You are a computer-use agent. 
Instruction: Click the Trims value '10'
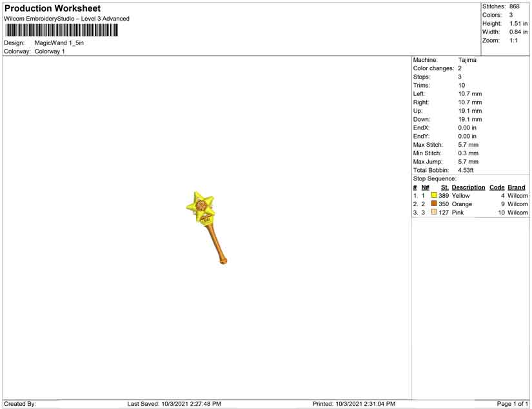click(x=462, y=86)
